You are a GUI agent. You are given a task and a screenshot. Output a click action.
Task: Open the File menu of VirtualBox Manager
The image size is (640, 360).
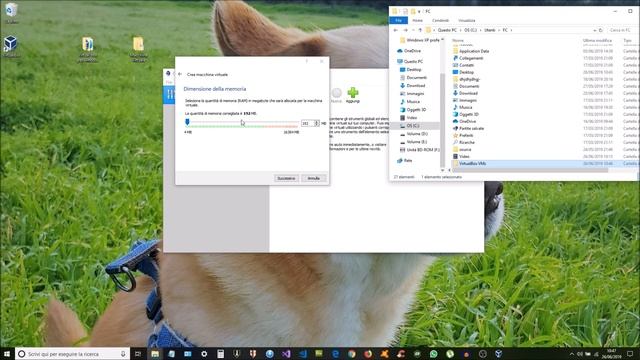click(x=169, y=82)
